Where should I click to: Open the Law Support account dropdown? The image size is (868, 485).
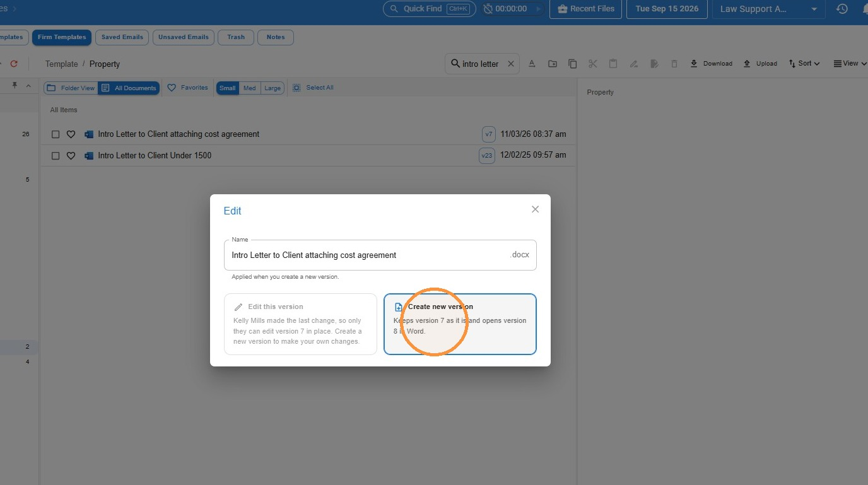coord(768,9)
